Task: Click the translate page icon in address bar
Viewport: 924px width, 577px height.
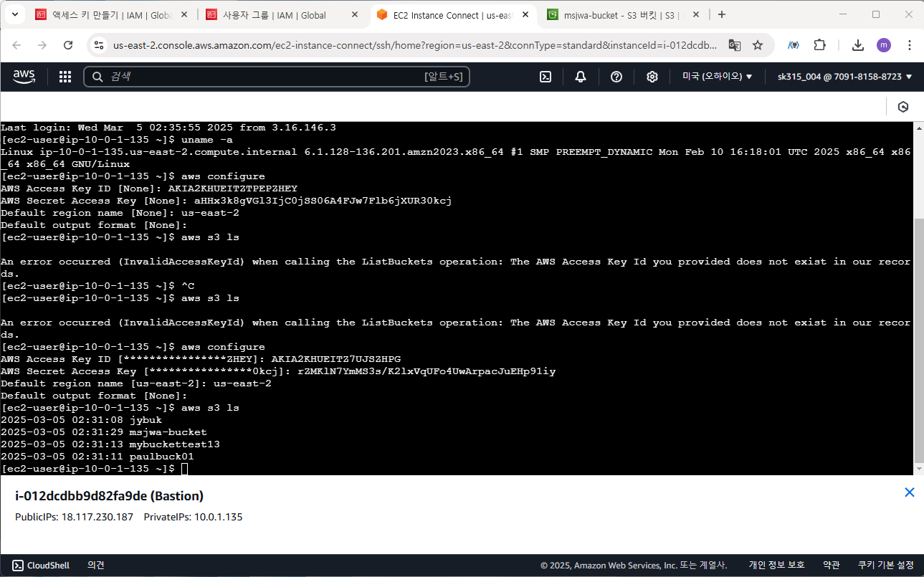Action: [x=735, y=45]
